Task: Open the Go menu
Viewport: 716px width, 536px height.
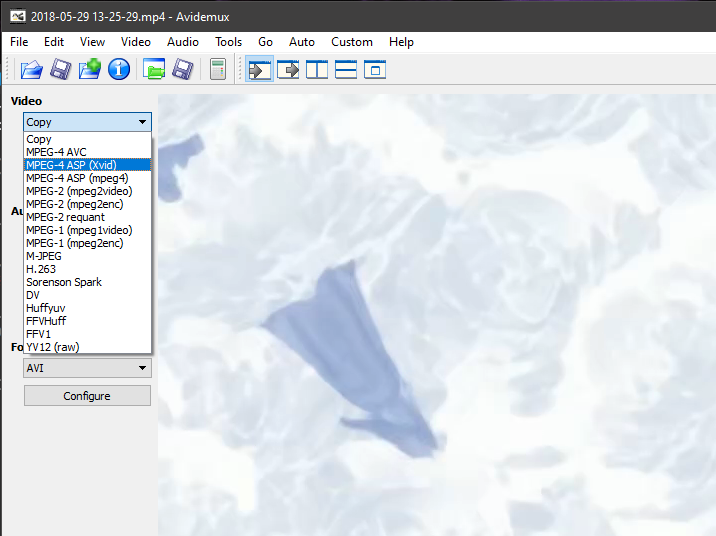Action: coord(265,42)
